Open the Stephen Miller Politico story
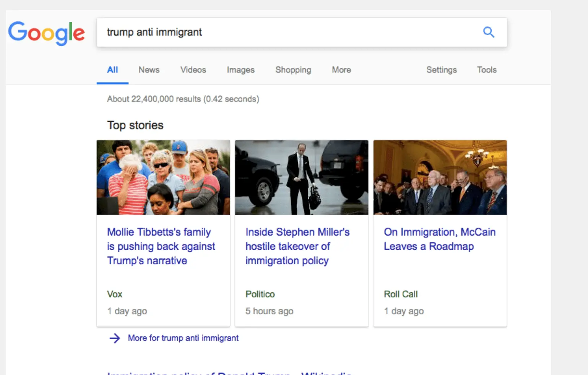The image size is (588, 375). [297, 246]
